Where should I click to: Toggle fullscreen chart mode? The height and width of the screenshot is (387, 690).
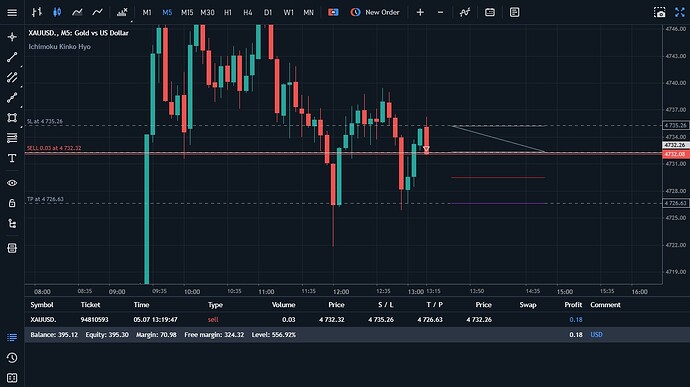tap(680, 12)
